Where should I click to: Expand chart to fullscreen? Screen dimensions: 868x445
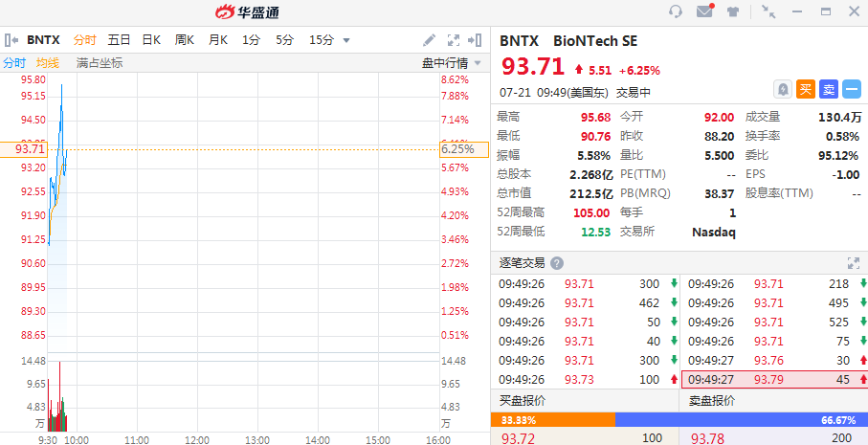click(x=454, y=40)
